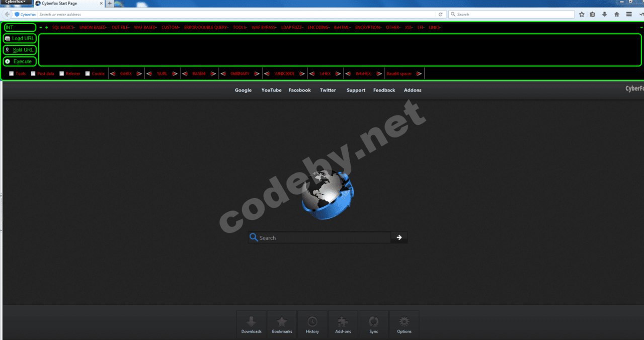Enable the Cookie checkbox

pos(88,73)
